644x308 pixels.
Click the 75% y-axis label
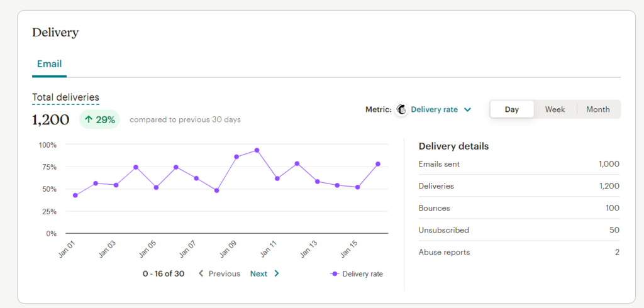(49, 167)
